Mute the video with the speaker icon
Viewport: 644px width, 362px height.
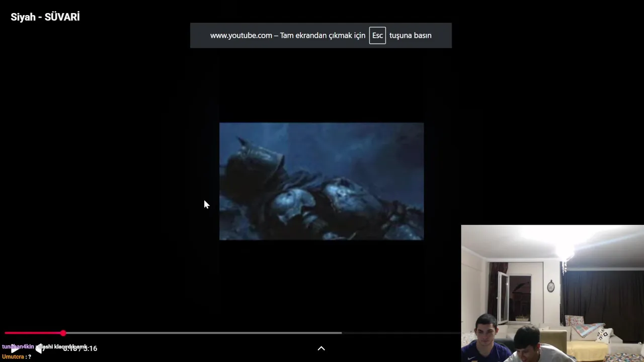pos(40,348)
